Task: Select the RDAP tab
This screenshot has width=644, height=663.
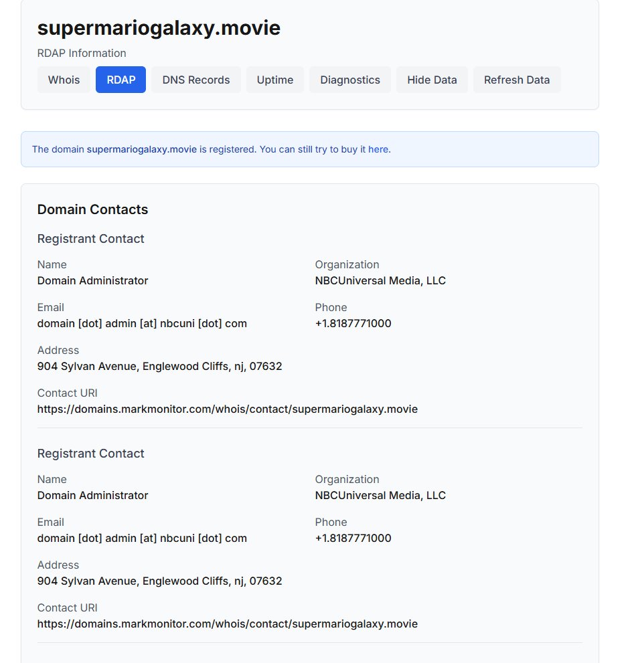Action: click(x=120, y=80)
